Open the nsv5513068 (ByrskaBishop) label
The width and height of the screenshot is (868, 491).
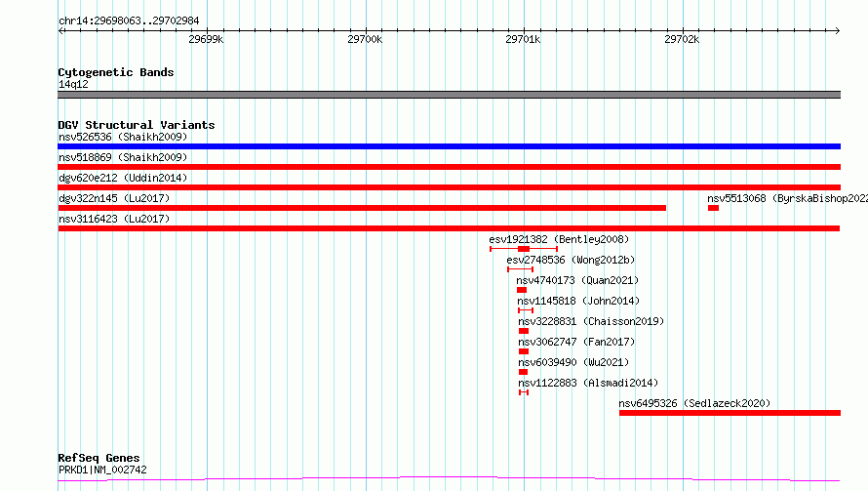click(x=787, y=198)
